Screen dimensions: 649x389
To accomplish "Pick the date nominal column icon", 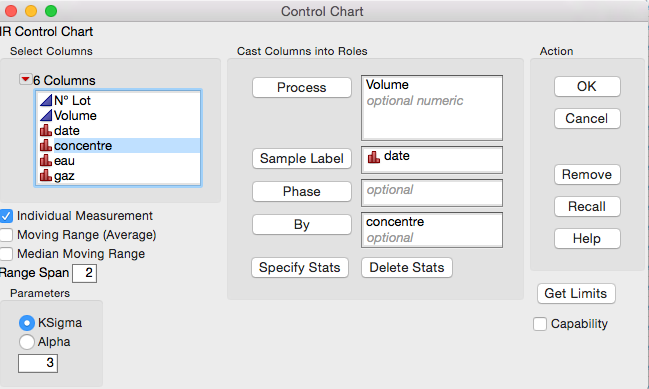I will [46, 130].
